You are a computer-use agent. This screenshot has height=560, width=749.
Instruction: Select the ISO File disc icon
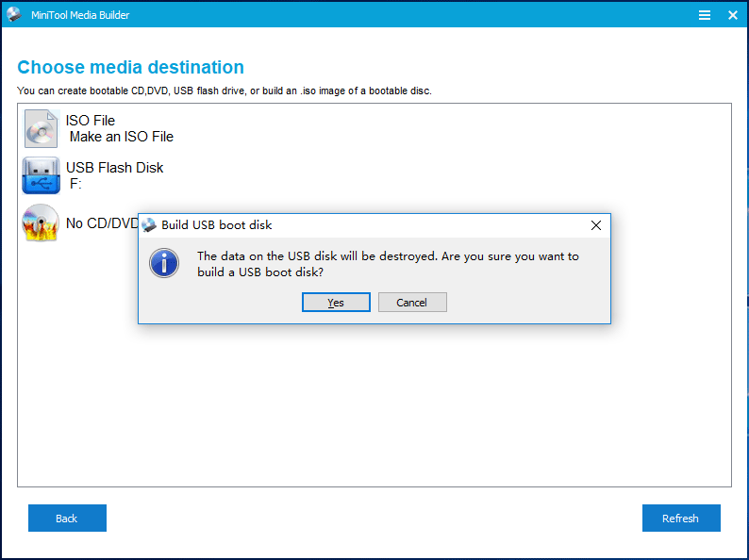(x=42, y=129)
